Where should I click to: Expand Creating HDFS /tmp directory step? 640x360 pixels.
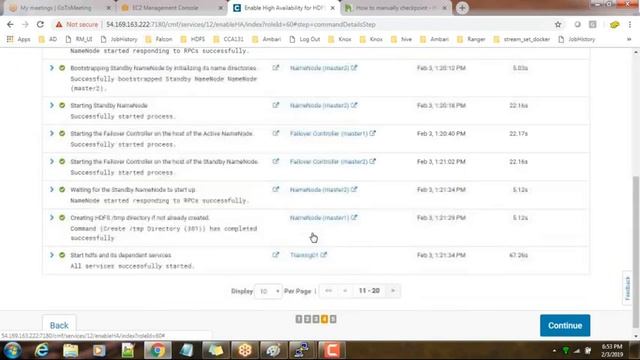coord(52,218)
